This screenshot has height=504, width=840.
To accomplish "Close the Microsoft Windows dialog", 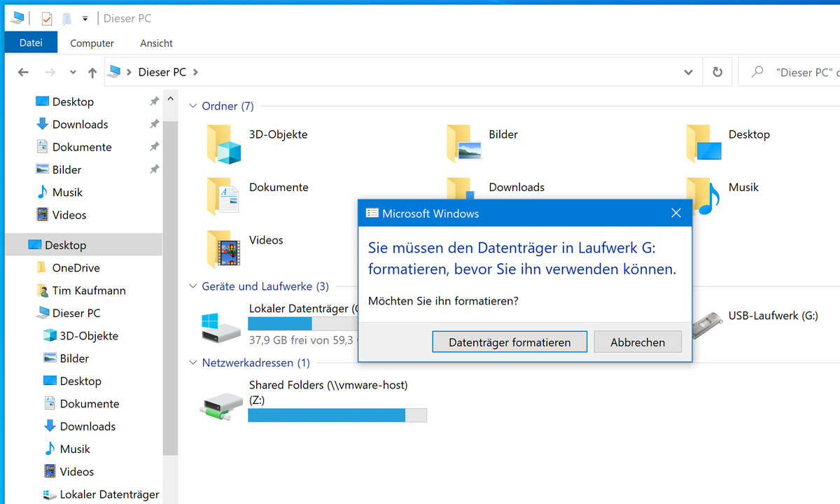I will (x=675, y=213).
